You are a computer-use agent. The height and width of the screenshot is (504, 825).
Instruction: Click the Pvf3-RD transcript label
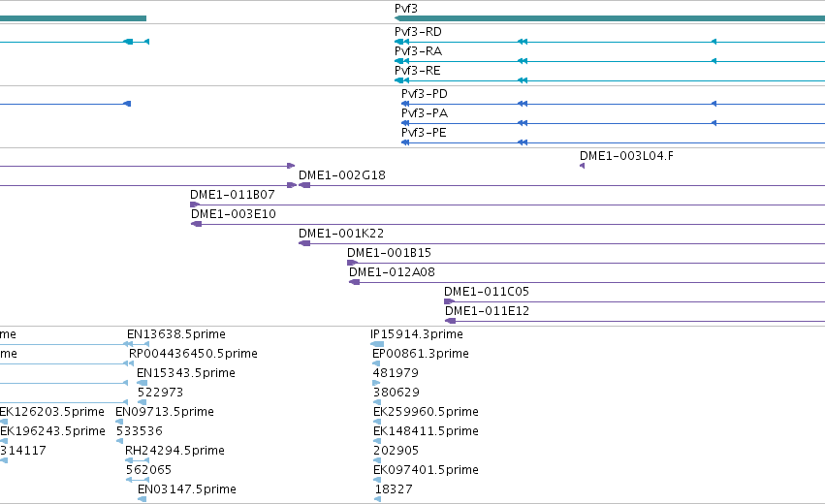(418, 32)
